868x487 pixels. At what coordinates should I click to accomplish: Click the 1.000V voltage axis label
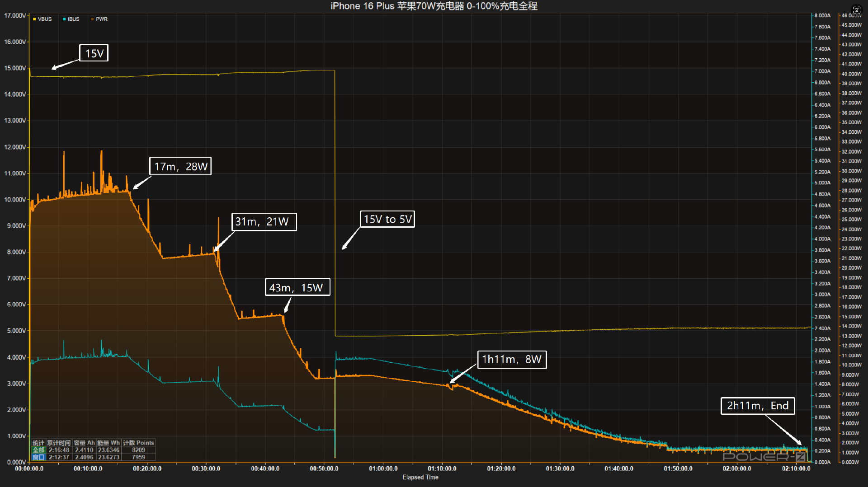pos(16,436)
